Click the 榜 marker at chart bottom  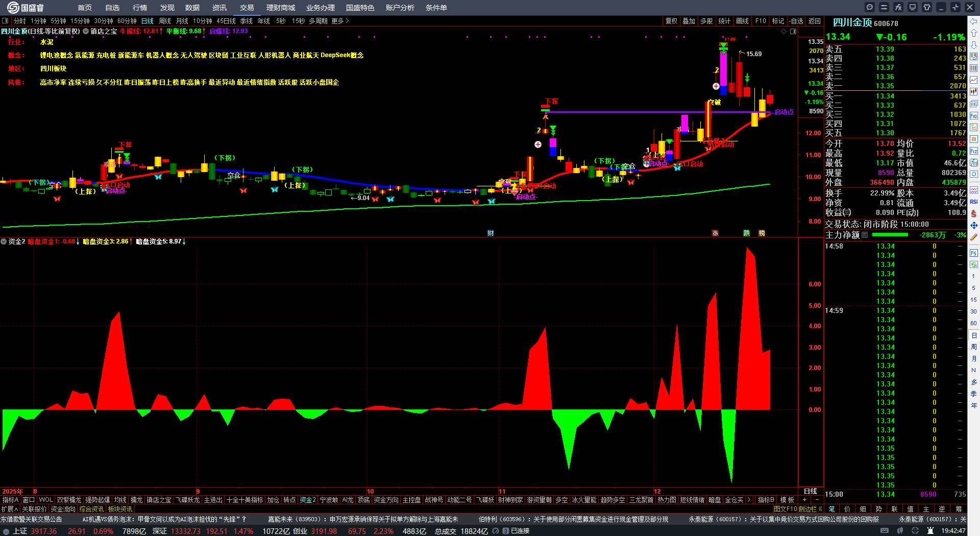tap(762, 233)
